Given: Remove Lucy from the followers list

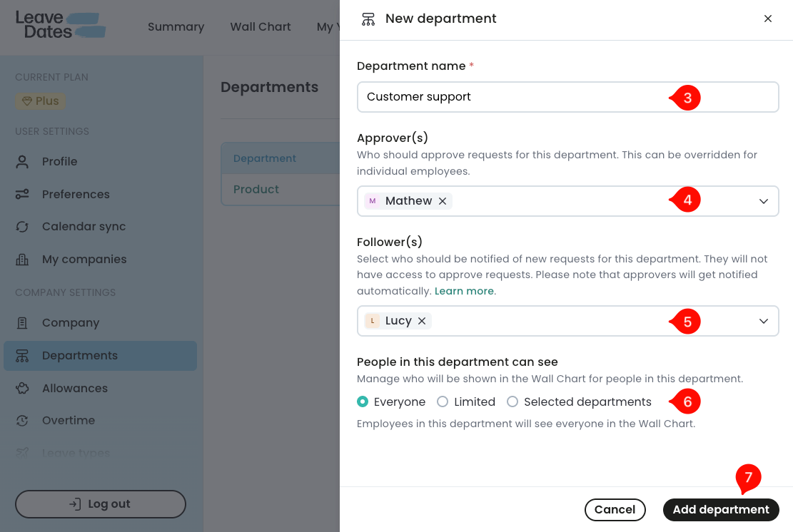Looking at the screenshot, I should pyautogui.click(x=422, y=321).
